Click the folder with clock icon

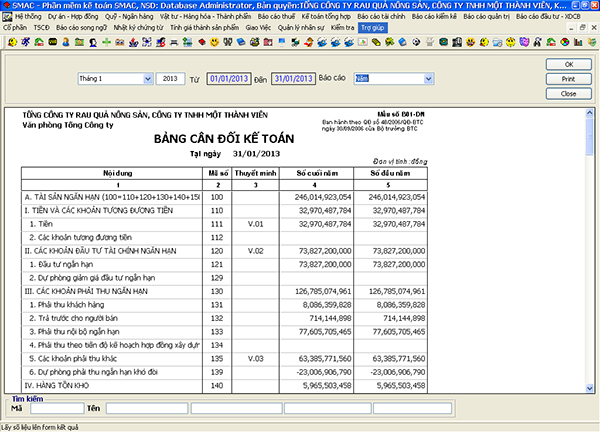coord(497,42)
